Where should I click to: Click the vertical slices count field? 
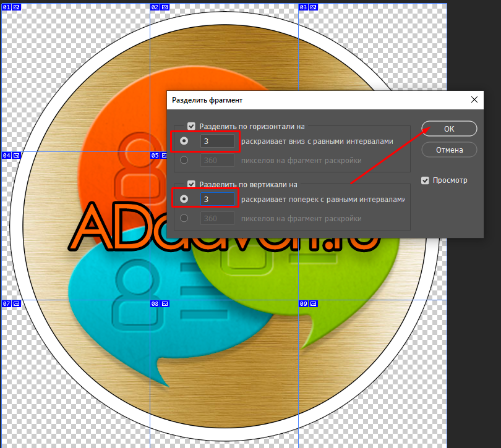point(217,199)
